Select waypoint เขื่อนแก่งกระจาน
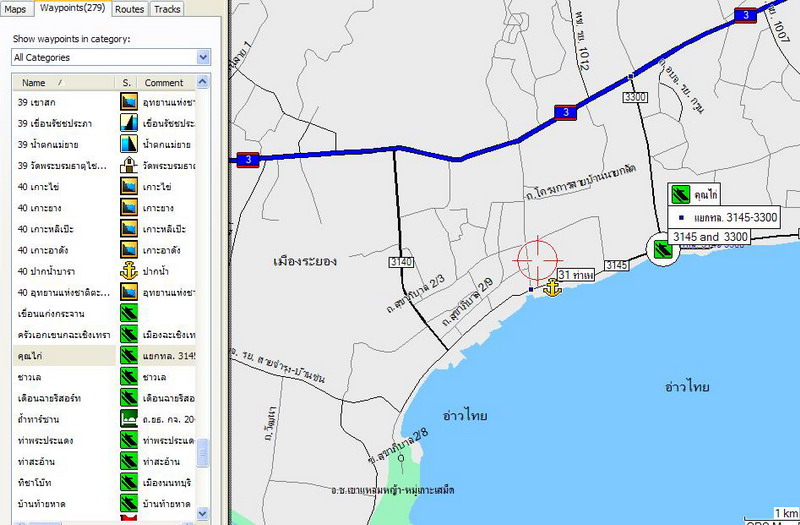This screenshot has width=800, height=525. point(51,314)
